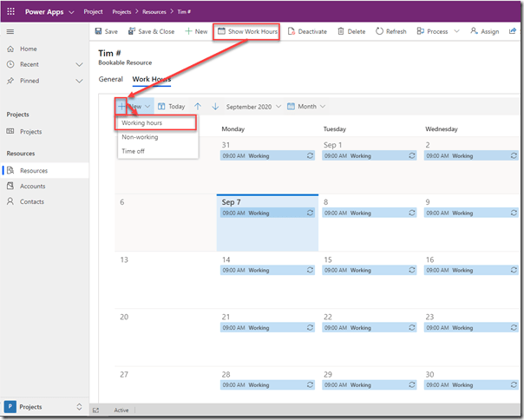Viewport: 524px width, 420px height.
Task: Jump to Today in calendar
Action: (x=171, y=107)
